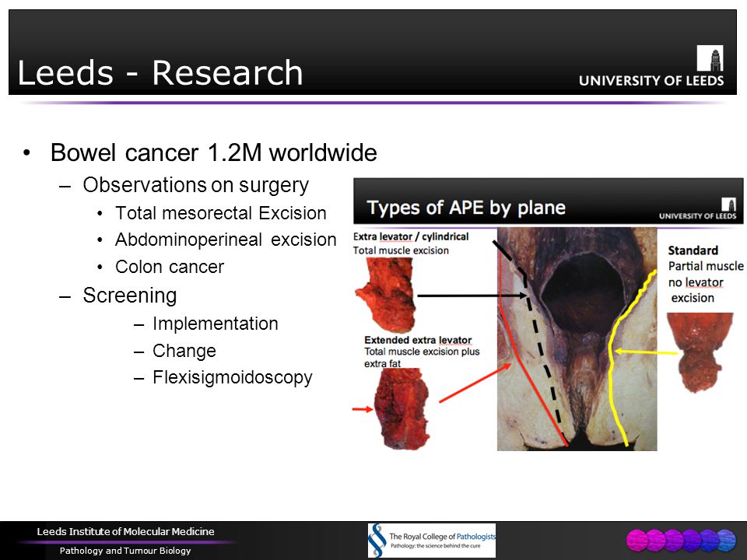Click the 'Abdominoperineal excision' bullet

[x=226, y=240]
